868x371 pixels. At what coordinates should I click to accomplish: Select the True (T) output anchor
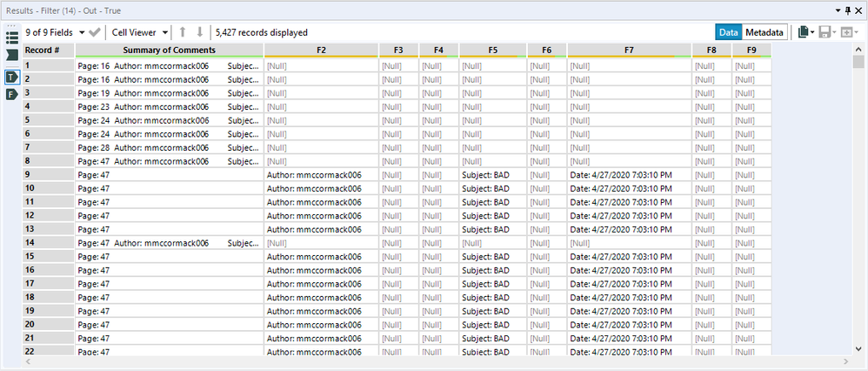click(11, 78)
